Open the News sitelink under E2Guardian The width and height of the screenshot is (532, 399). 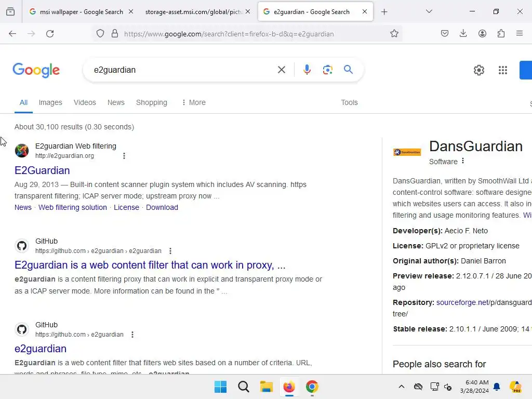tap(23, 207)
